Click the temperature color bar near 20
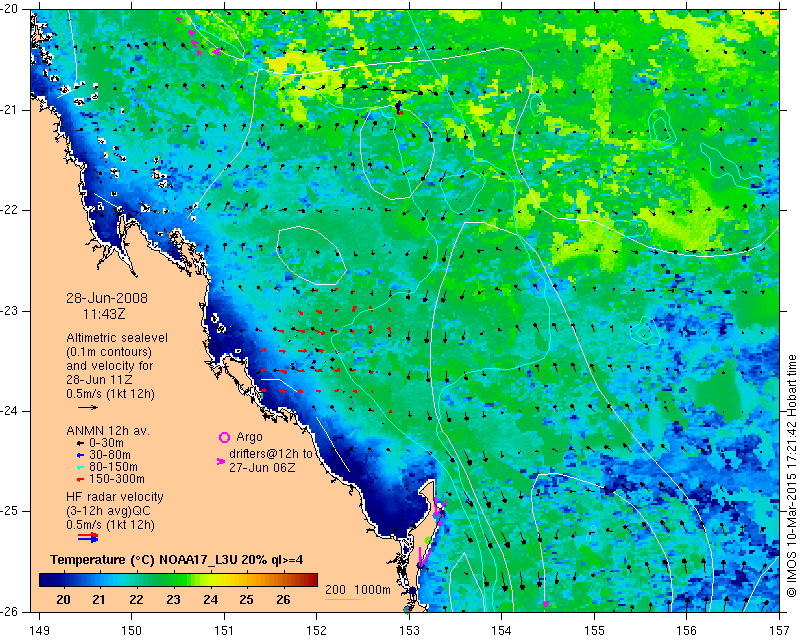This screenshot has width=800, height=640. [x=63, y=580]
